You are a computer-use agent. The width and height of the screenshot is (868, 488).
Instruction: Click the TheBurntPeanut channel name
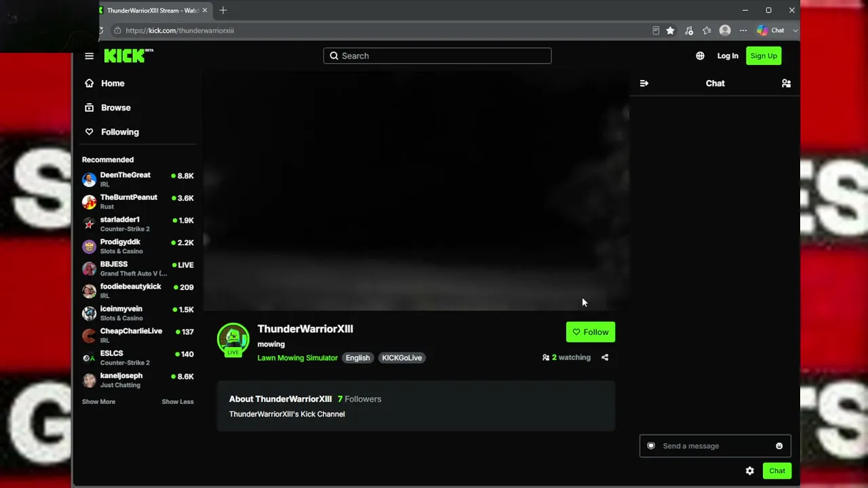(129, 197)
